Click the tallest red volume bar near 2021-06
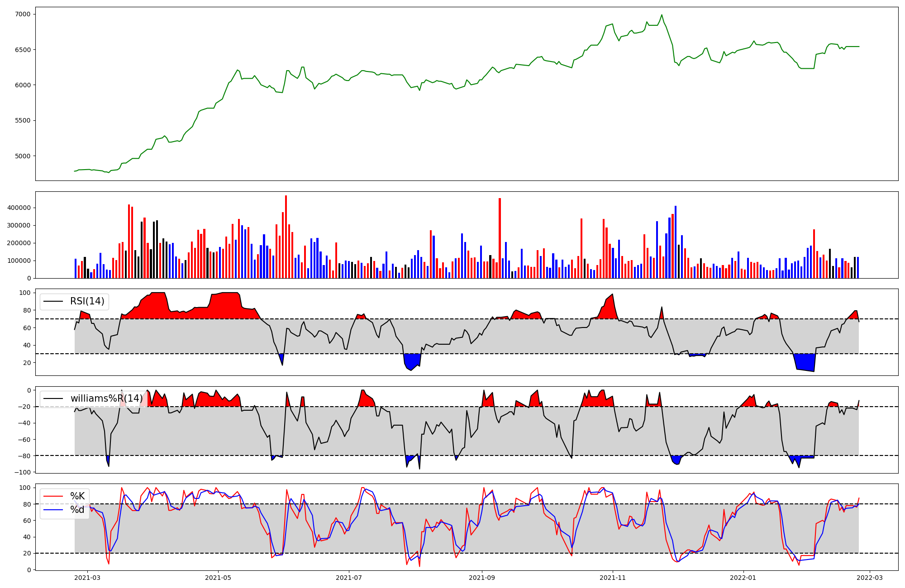The image size is (905, 588). click(x=286, y=235)
